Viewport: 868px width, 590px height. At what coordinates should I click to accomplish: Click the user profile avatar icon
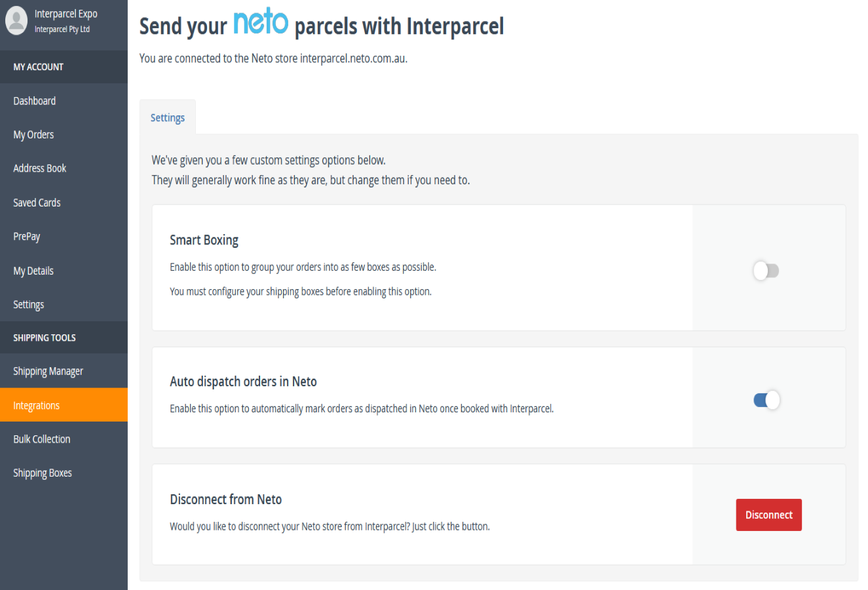click(16, 20)
